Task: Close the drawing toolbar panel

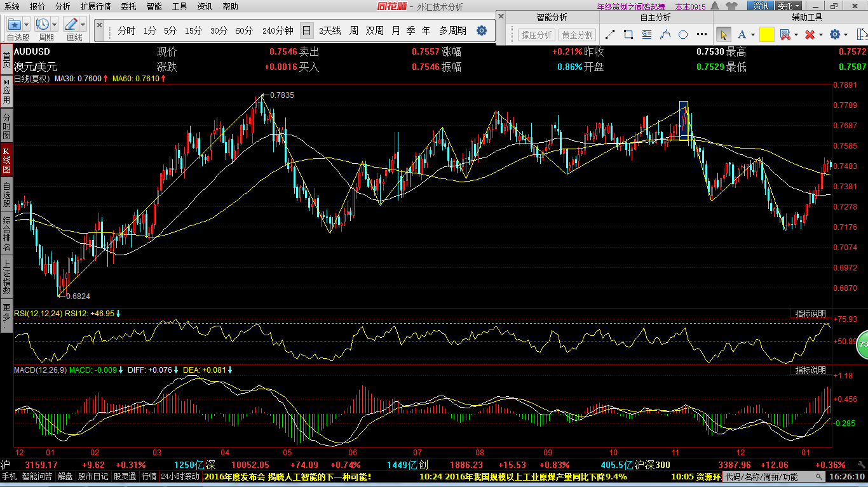Action: pyautogui.click(x=501, y=15)
